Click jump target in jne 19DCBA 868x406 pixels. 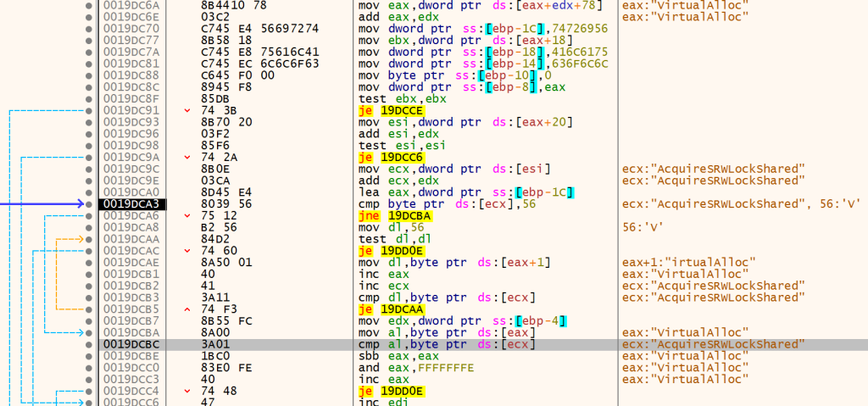[x=410, y=216]
